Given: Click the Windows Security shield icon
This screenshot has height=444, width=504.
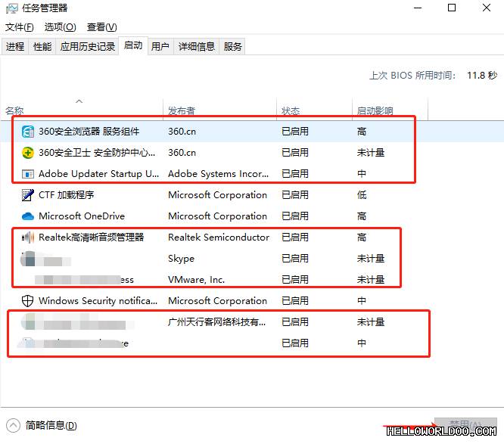Looking at the screenshot, I should [x=28, y=301].
